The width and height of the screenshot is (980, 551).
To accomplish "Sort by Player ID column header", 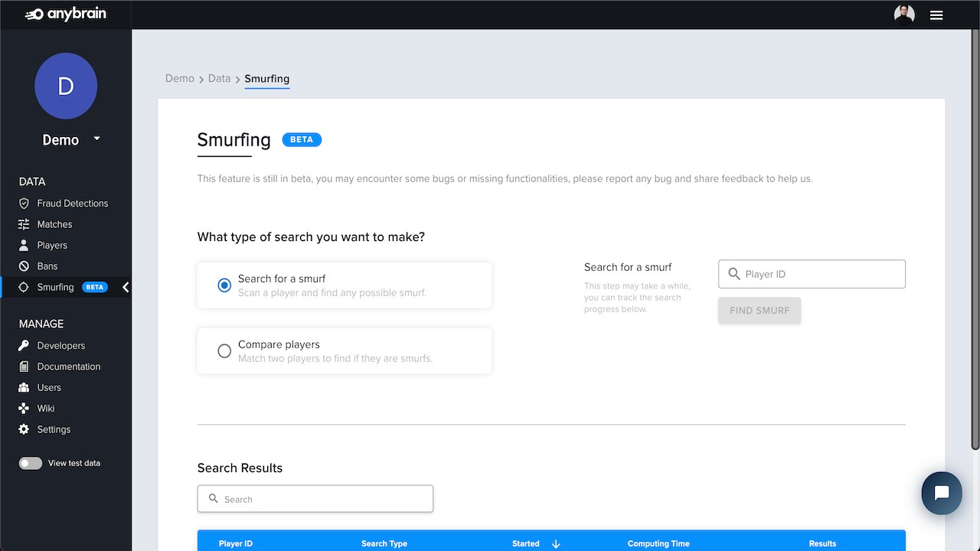I will pos(236,543).
